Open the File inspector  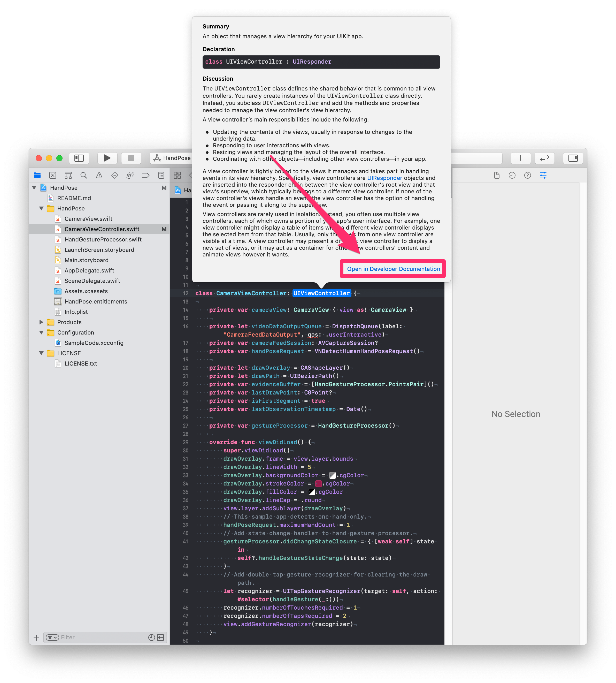tap(497, 175)
